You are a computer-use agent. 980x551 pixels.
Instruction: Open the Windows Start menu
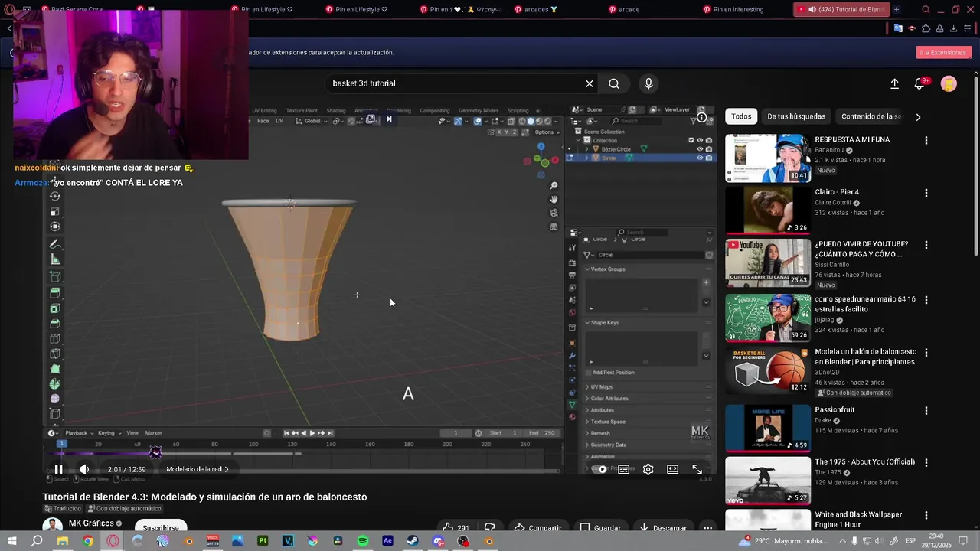(x=11, y=541)
